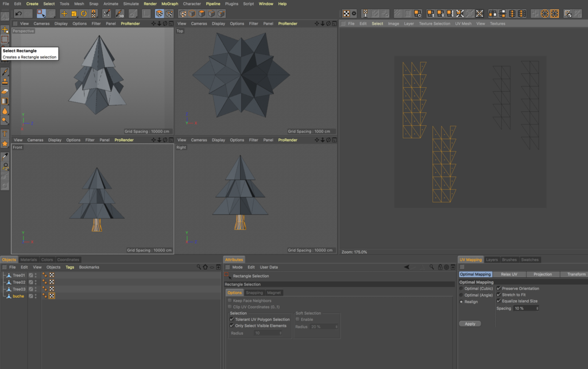Viewport: 588px width, 369px height.
Task: Click the rotate camera icon of Top viewport
Action: (328, 24)
